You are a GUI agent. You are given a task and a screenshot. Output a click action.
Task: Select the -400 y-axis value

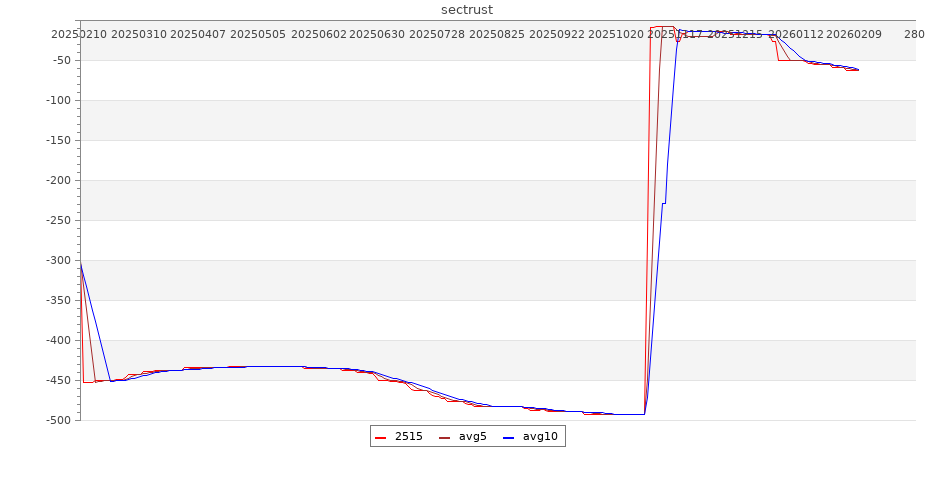point(56,340)
